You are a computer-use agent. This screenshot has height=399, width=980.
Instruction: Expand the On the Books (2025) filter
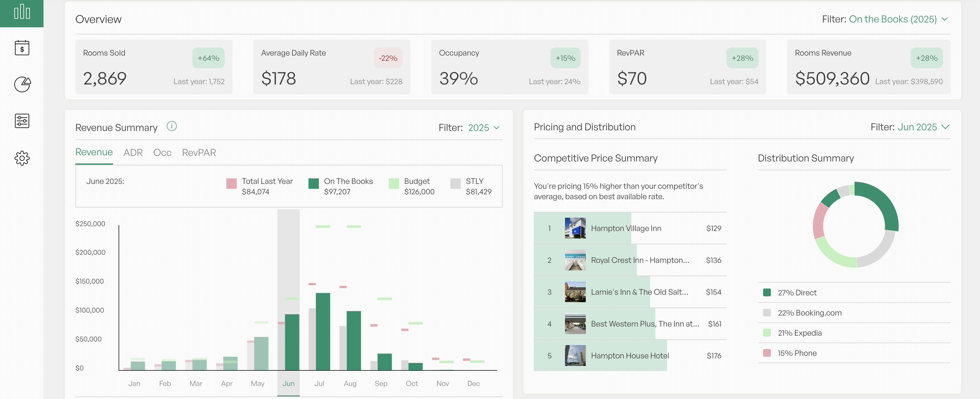click(x=898, y=19)
